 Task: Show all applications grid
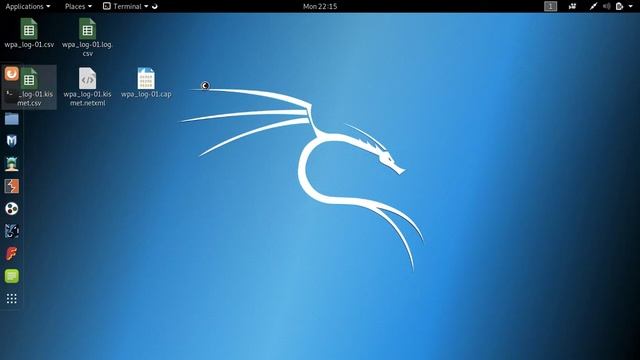[x=11, y=298]
